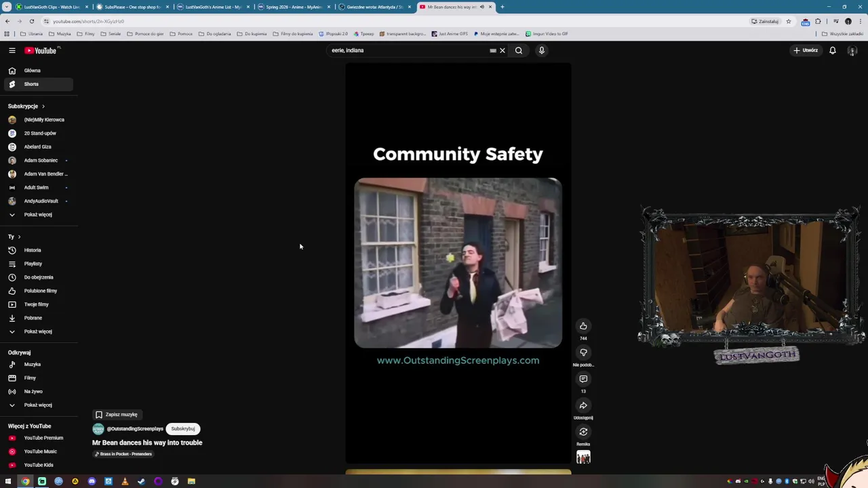868x488 pixels.
Task: Open Historia watch history
Action: click(39, 250)
